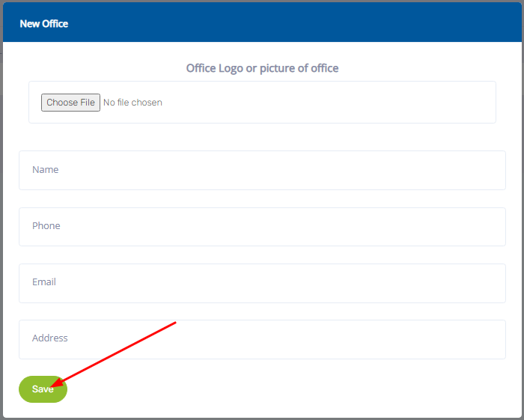This screenshot has height=420, width=524.
Task: Click the 'Office Logo or picture of office' heading
Action: (x=262, y=68)
